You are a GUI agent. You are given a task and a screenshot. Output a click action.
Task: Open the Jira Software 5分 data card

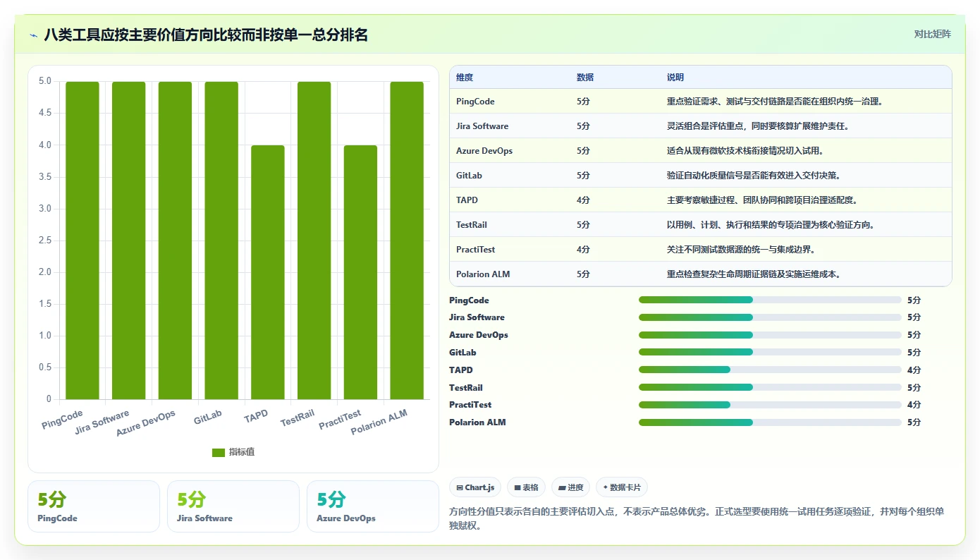(x=233, y=506)
